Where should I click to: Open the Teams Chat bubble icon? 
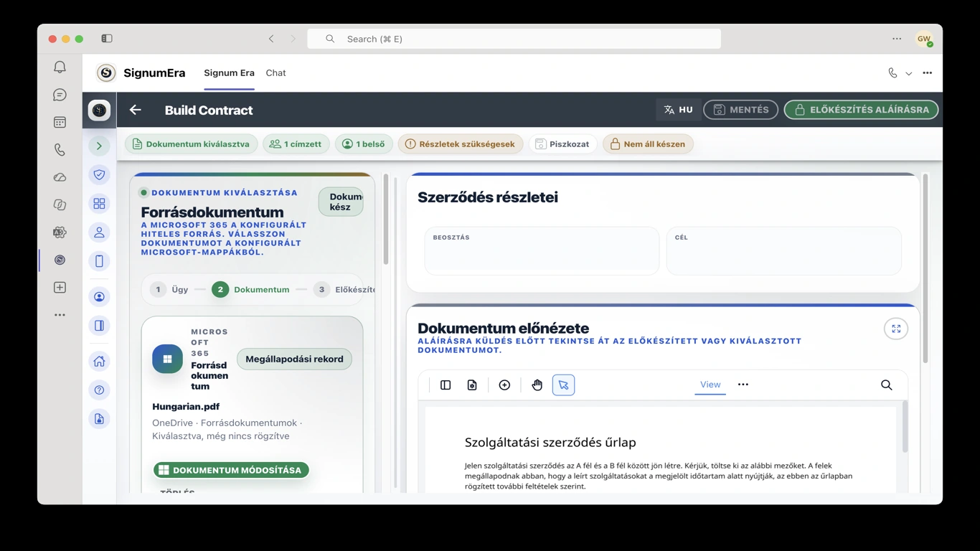[x=60, y=95]
